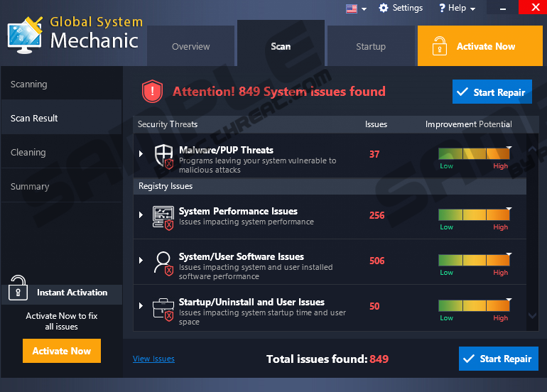Click the Global System Mechanic logo icon

pyautogui.click(x=25, y=36)
